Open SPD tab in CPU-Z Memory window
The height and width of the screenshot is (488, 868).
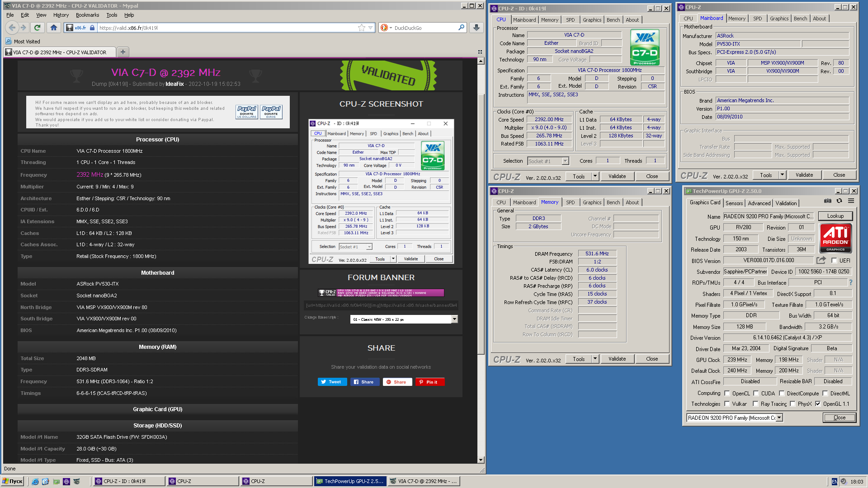click(571, 202)
